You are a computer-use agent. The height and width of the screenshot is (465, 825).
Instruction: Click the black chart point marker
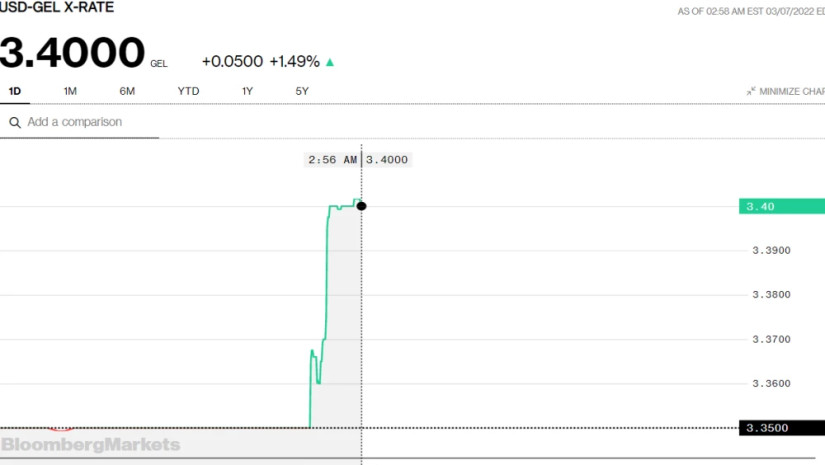click(x=361, y=206)
